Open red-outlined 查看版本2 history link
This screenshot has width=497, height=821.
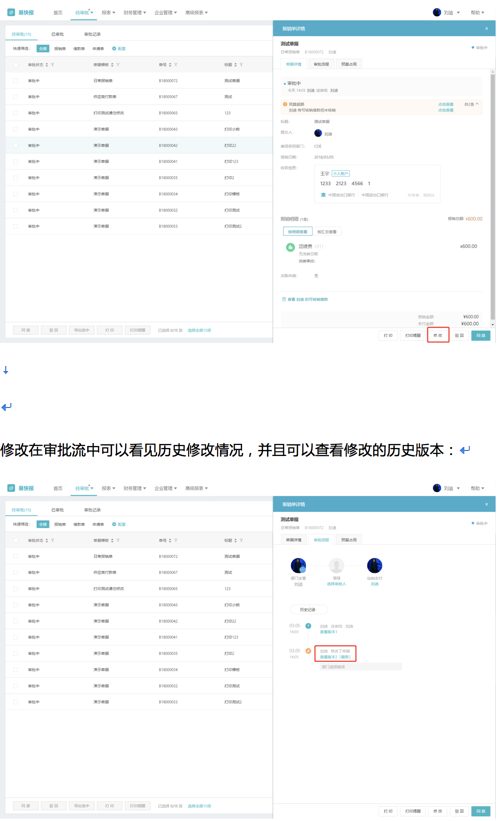[335, 657]
